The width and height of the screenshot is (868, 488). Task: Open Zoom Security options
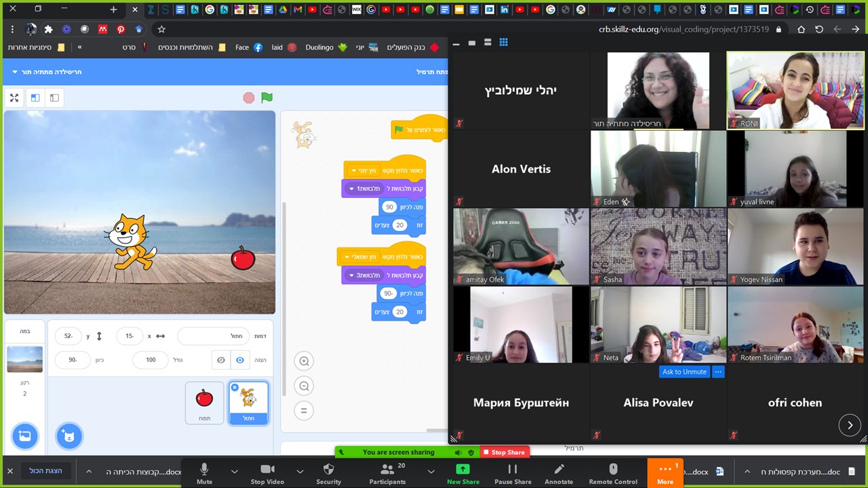(x=328, y=474)
